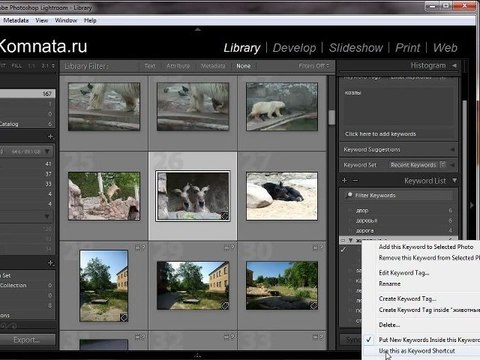Choose Create Keyword Tag inside entry

coord(429,310)
